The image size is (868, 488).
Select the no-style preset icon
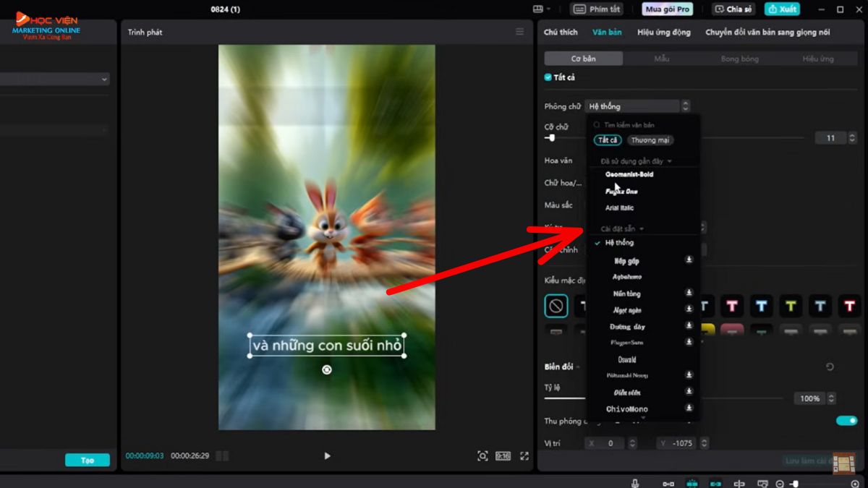(556, 306)
